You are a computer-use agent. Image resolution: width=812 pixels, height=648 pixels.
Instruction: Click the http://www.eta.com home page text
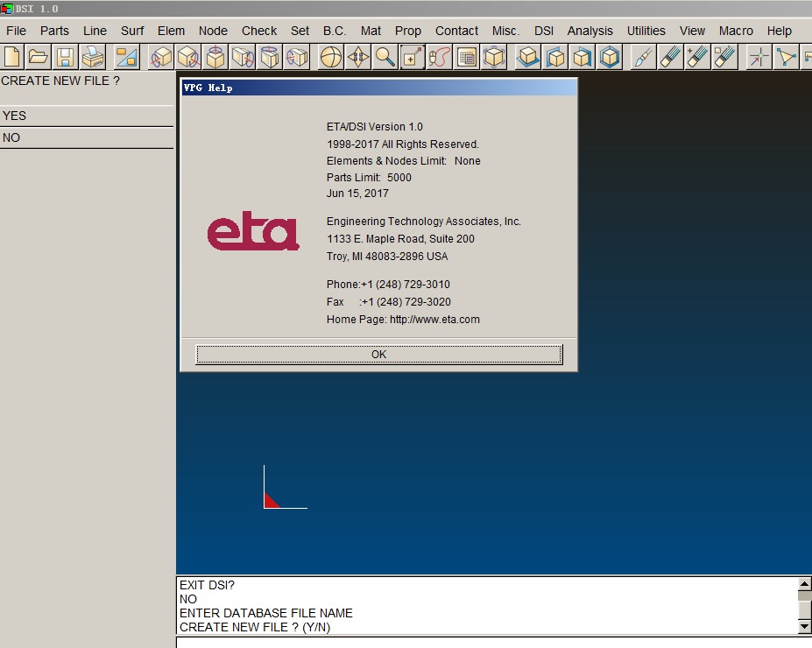434,320
